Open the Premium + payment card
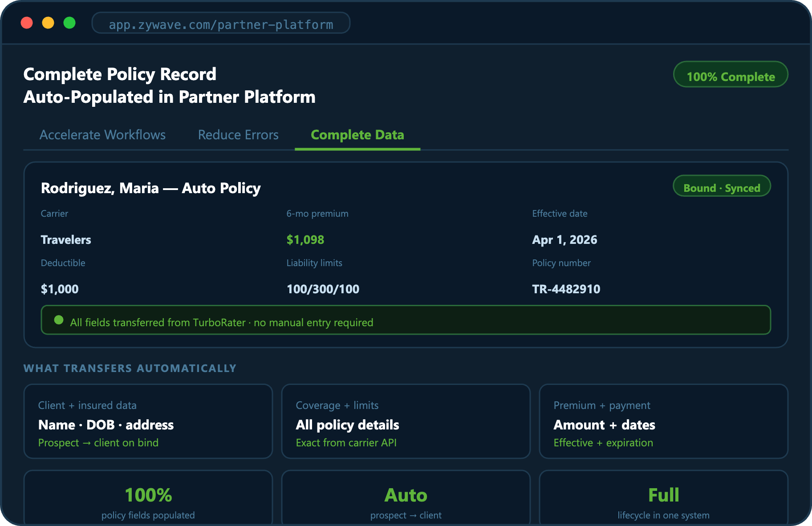Image resolution: width=812 pixels, height=526 pixels. [663, 421]
